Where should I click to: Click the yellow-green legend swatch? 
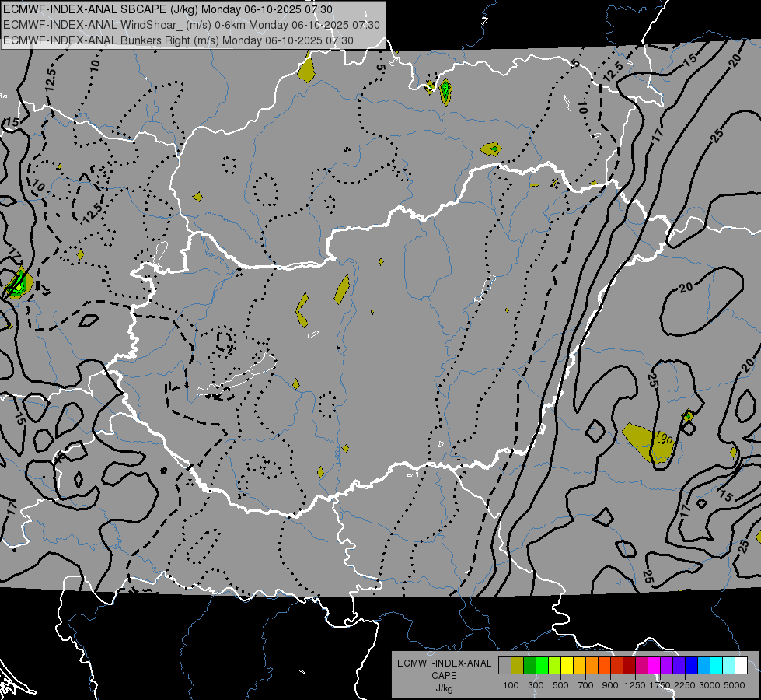pyautogui.click(x=555, y=666)
